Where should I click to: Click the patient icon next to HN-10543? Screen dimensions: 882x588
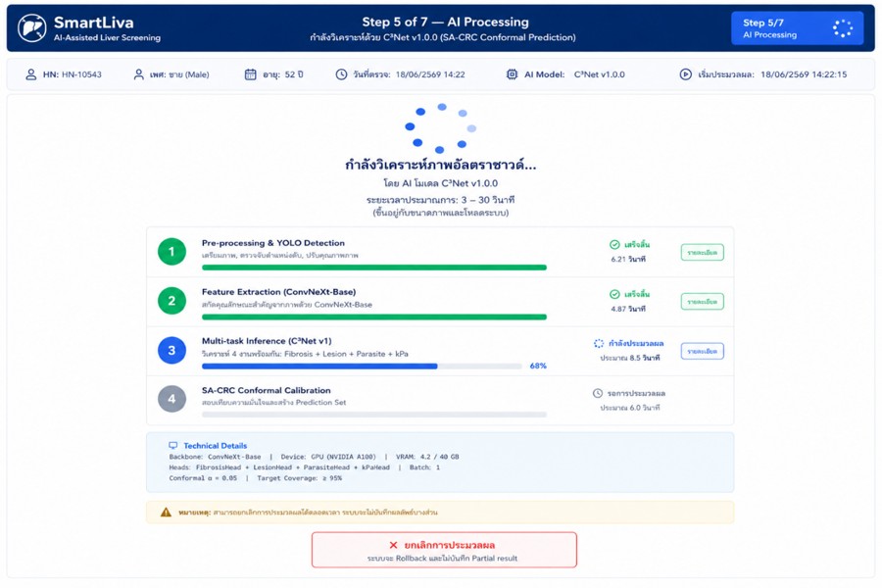coord(31,74)
